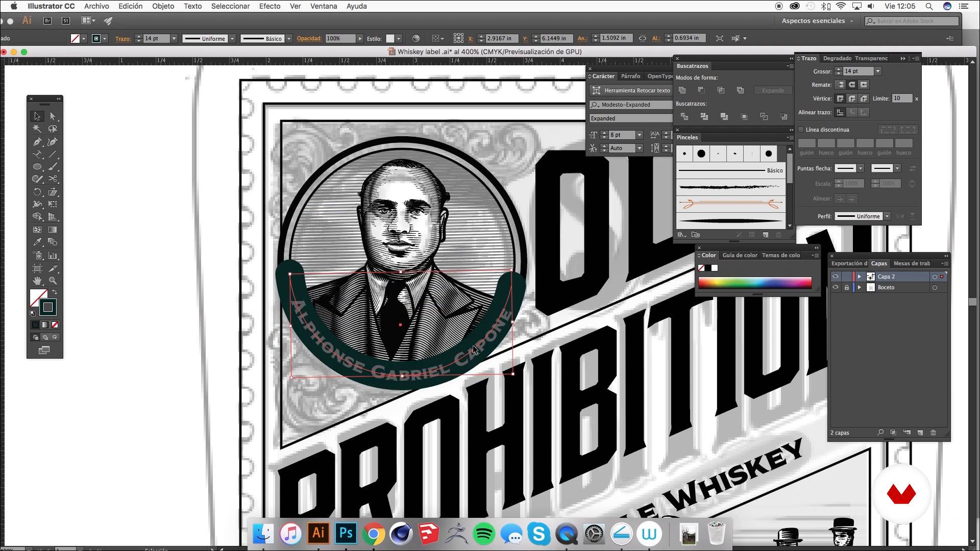The width and height of the screenshot is (980, 551).
Task: Select the Direct Selection tool
Action: coord(53,116)
